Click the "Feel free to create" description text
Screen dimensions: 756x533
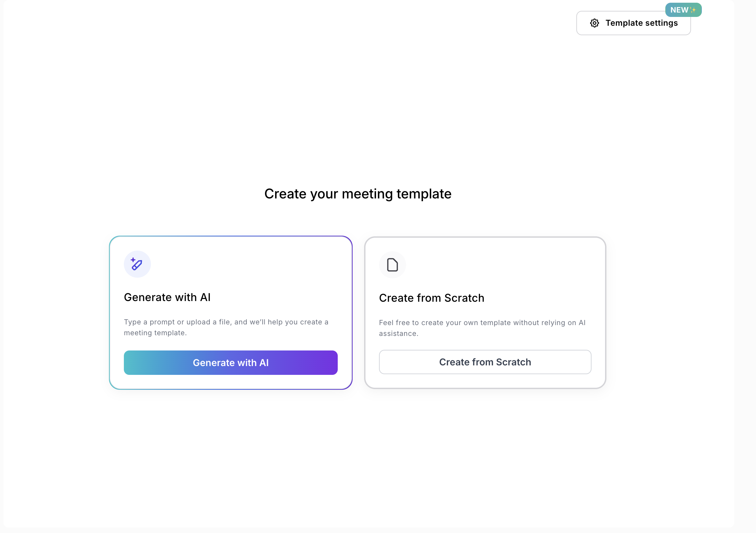482,328
